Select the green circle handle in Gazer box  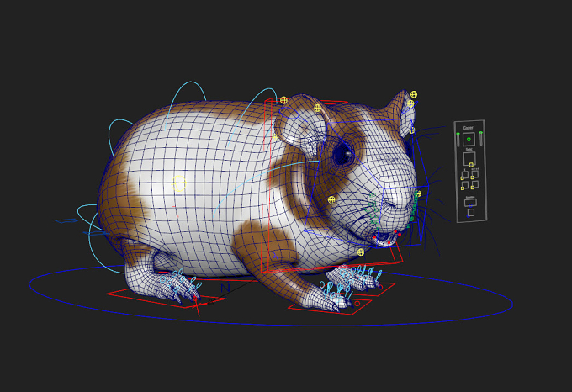point(469,140)
